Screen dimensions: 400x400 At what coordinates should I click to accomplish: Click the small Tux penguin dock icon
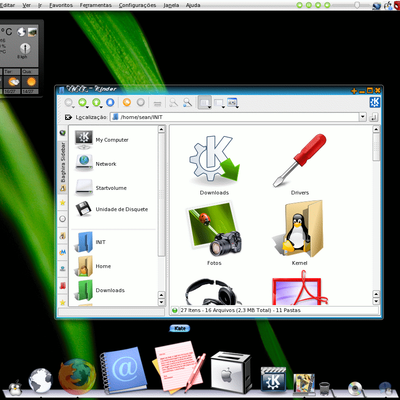pos(15,388)
